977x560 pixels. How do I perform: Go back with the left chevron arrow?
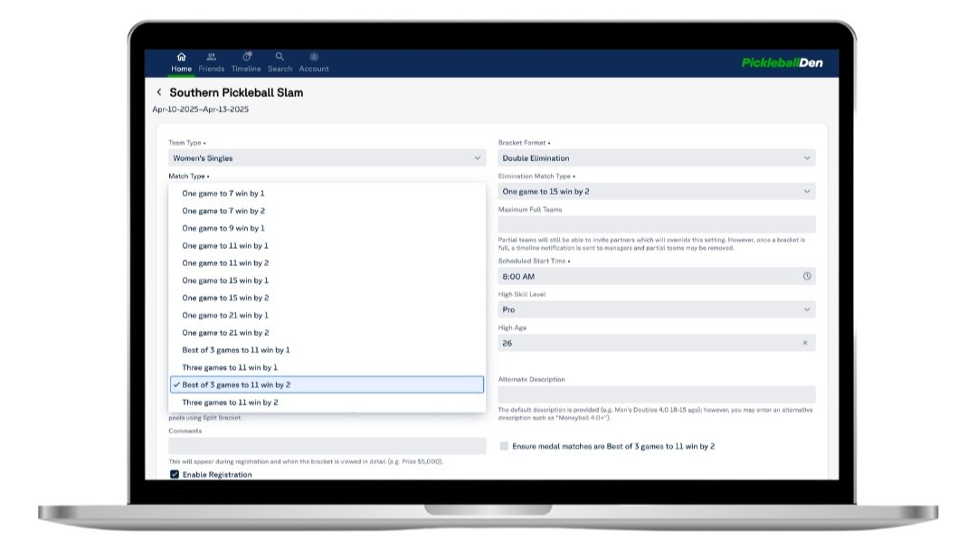coord(159,92)
